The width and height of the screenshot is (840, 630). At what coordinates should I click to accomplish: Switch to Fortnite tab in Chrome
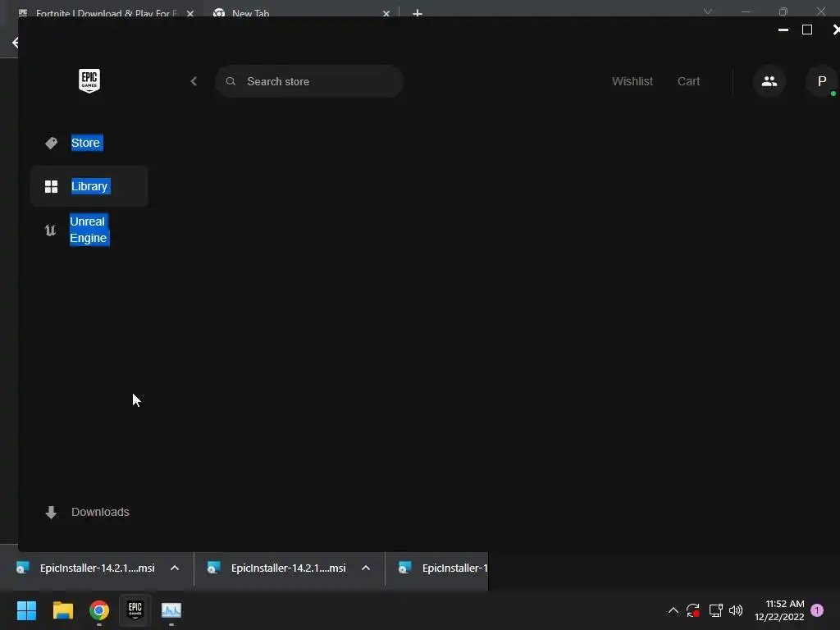104,12
